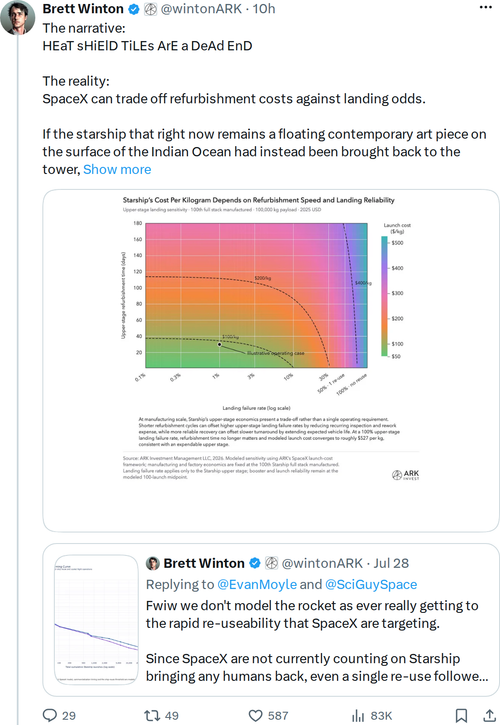500x725 pixels.
Task: Open the three-dot more options menu
Action: [x=486, y=8]
